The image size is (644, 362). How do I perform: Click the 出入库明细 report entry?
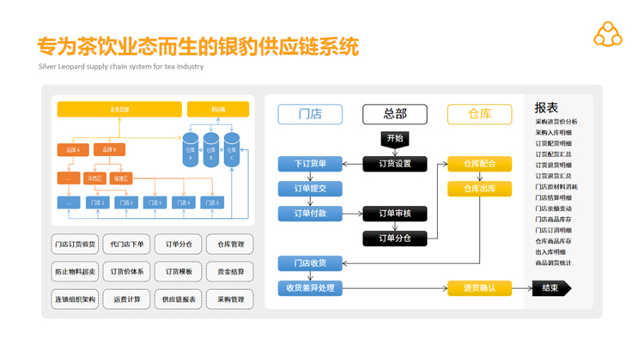tap(550, 252)
